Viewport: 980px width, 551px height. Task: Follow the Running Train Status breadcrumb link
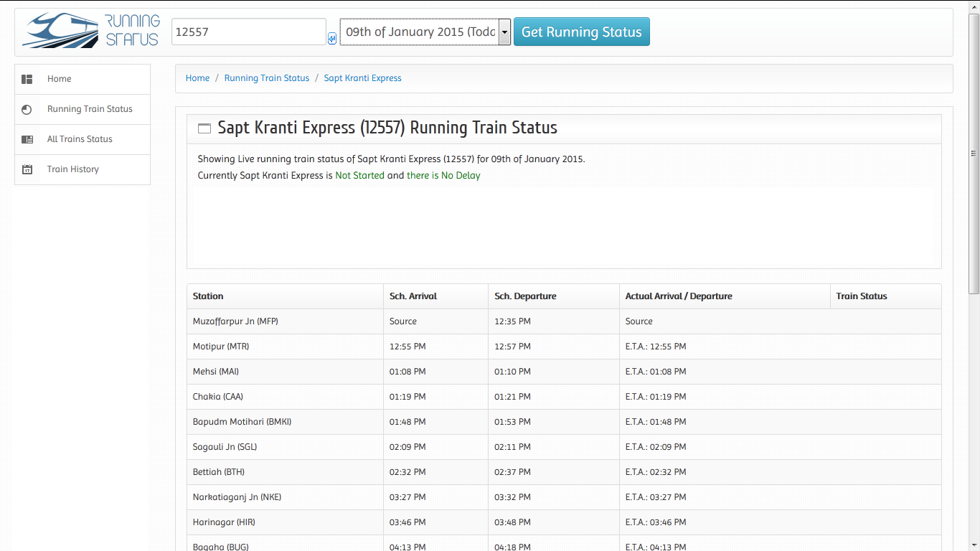(267, 78)
